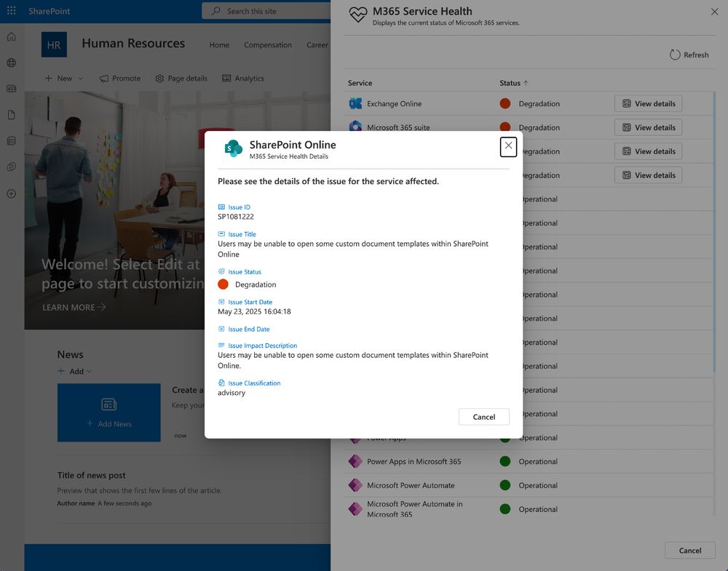Click the link-shaped icon in the left rail
728x571 pixels.
click(x=12, y=167)
